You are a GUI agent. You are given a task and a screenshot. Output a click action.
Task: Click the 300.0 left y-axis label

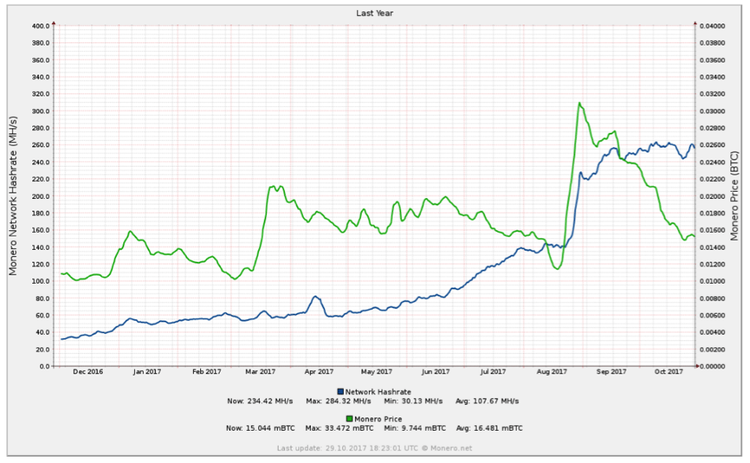41,111
